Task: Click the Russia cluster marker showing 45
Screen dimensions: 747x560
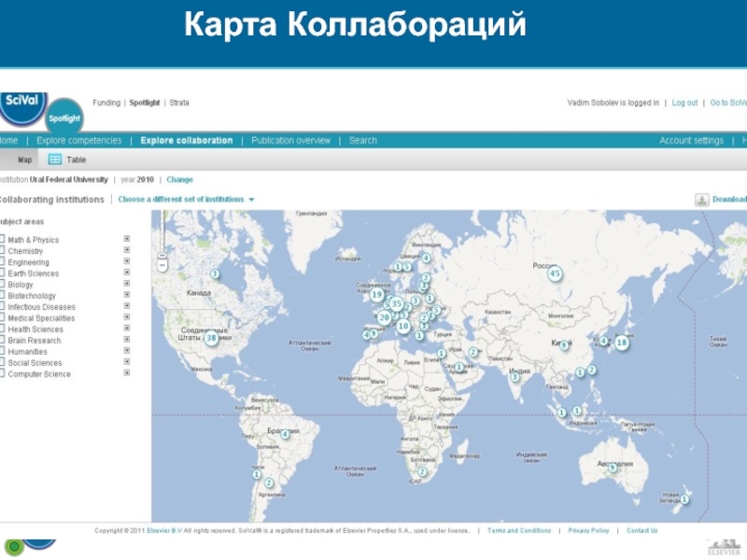Action: [x=555, y=274]
